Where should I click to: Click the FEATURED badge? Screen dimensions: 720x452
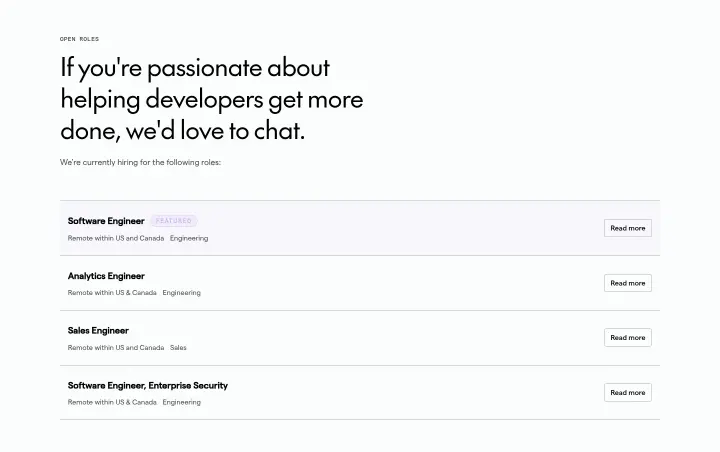click(174, 221)
